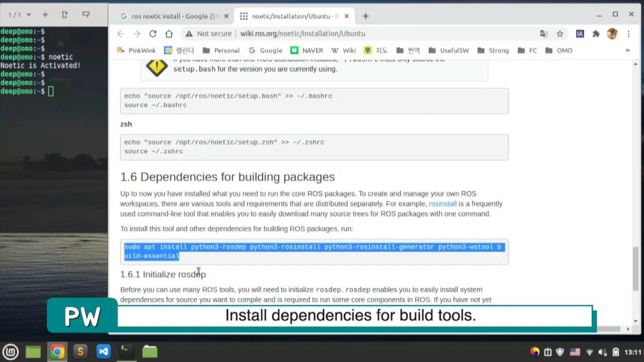644x362 pixels.
Task: Click the terminal prompt cursor line
Action: (x=27, y=91)
